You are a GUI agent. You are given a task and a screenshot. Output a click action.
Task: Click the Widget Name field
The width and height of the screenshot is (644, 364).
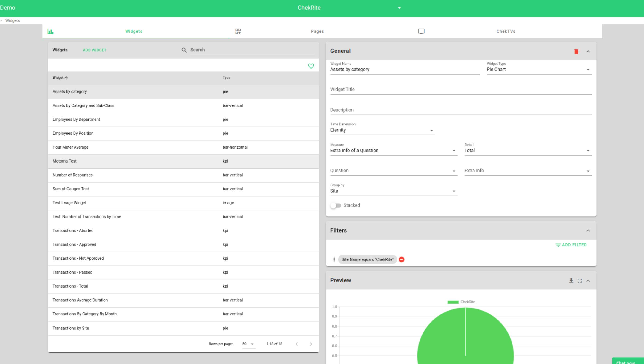click(x=405, y=70)
